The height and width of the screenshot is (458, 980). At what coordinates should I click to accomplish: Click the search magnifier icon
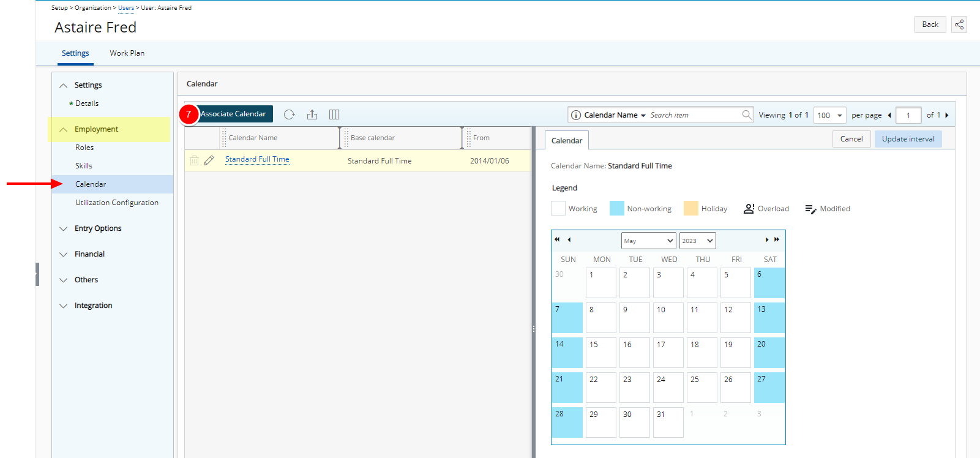tap(747, 114)
